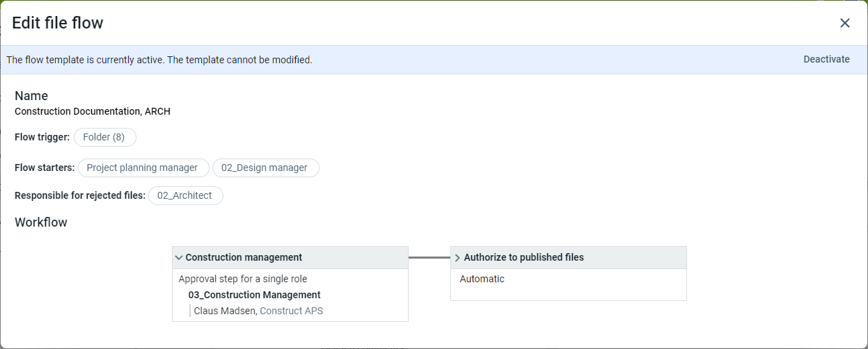Select the 02_Design manager starter chip
The height and width of the screenshot is (349, 868).
click(265, 168)
